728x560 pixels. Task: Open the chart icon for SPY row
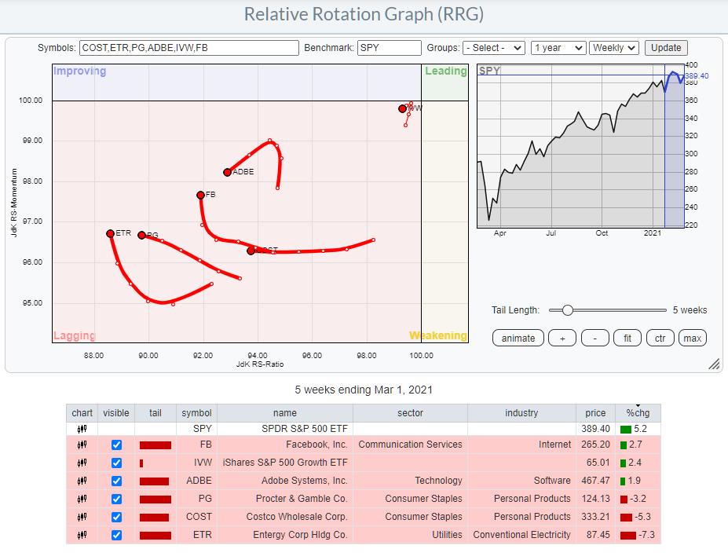pyautogui.click(x=82, y=430)
